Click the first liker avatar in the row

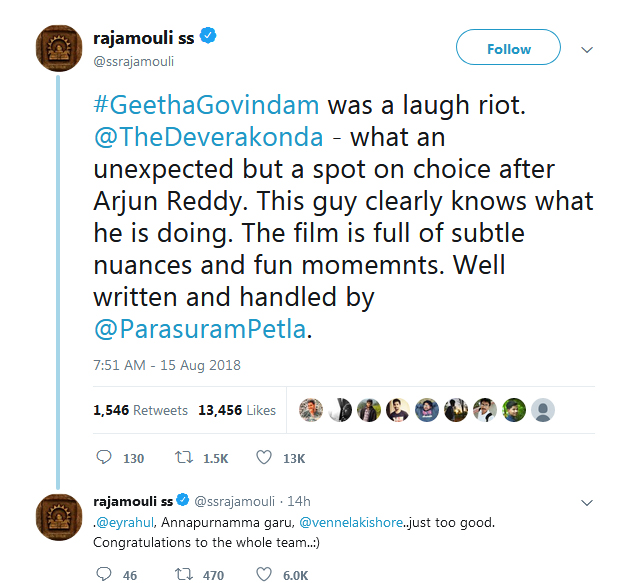tap(311, 410)
